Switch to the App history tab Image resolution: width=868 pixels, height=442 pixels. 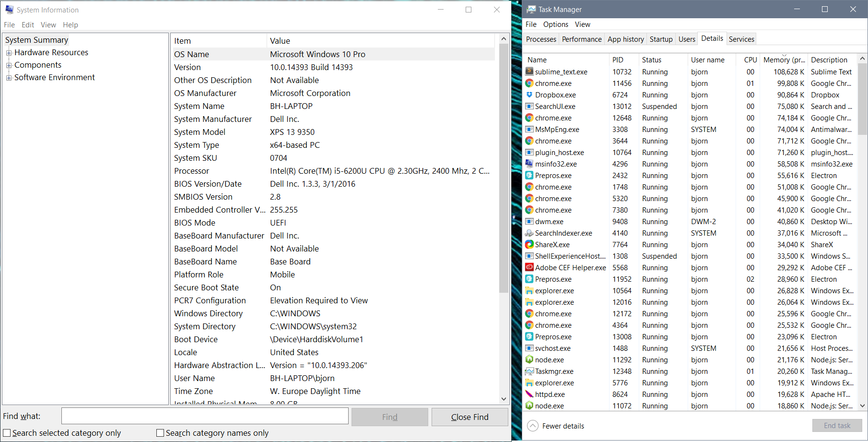click(626, 39)
